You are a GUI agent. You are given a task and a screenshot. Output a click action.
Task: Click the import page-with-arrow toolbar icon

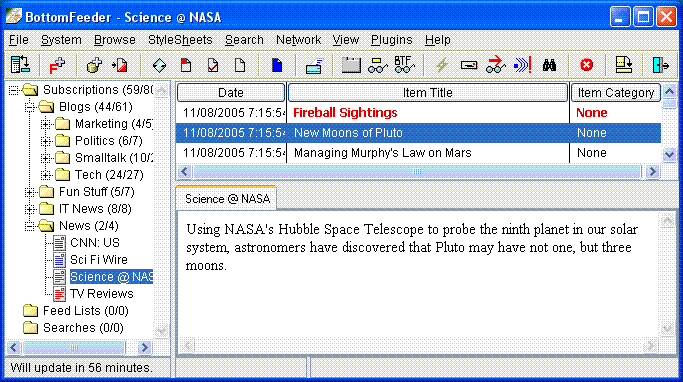(120, 65)
